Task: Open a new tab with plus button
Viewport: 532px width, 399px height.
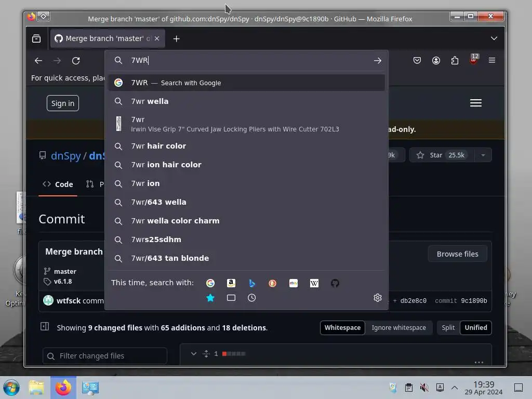Action: pyautogui.click(x=176, y=38)
